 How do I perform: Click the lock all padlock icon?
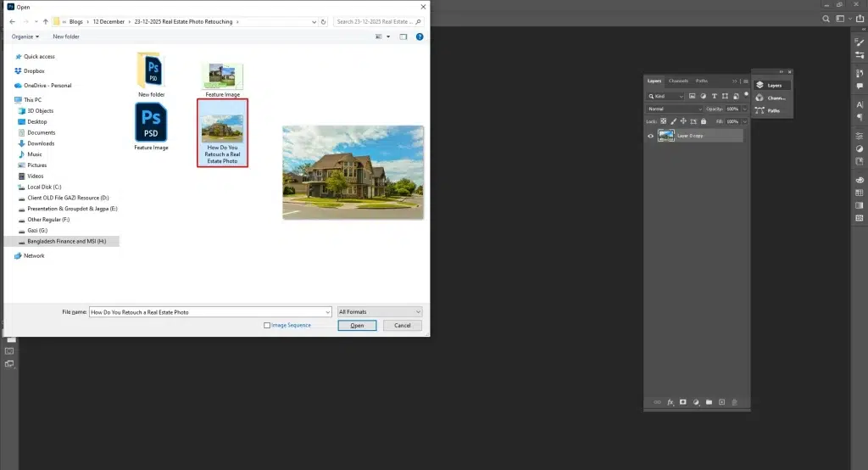(704, 121)
